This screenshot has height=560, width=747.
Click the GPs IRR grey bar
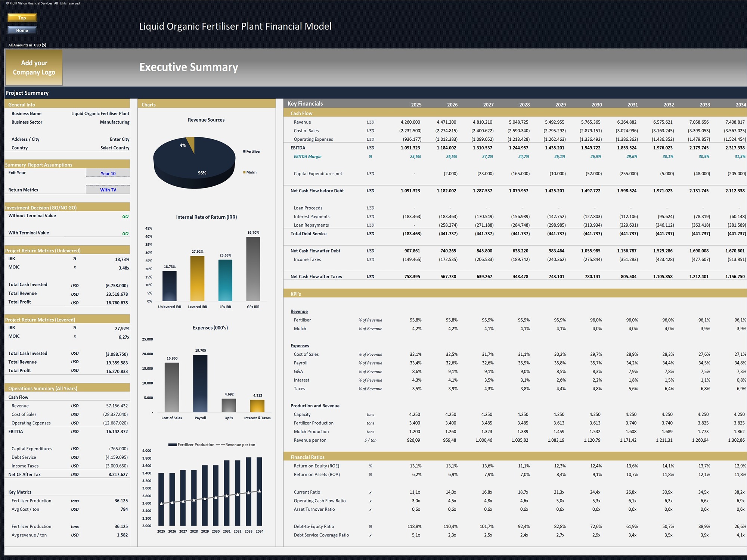253,269
